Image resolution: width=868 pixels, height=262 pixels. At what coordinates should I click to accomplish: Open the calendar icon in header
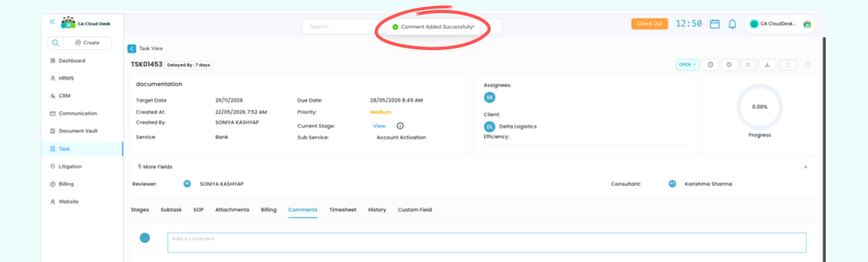click(x=715, y=24)
